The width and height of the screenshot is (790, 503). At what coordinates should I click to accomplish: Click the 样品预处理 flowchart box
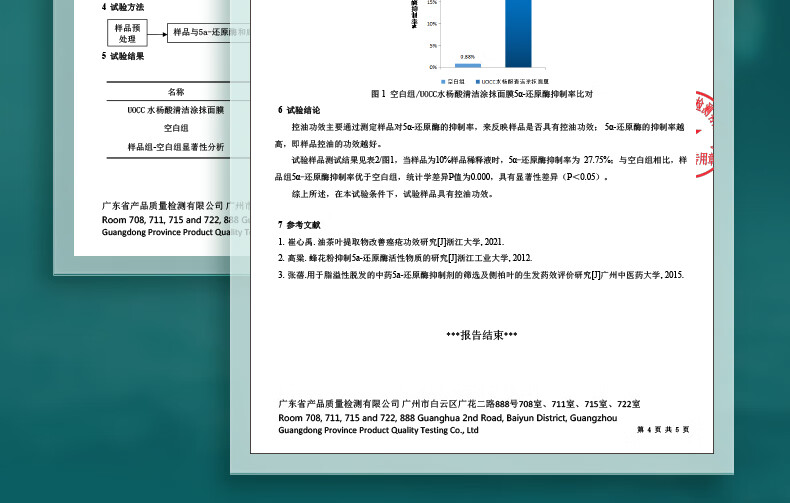tap(127, 32)
